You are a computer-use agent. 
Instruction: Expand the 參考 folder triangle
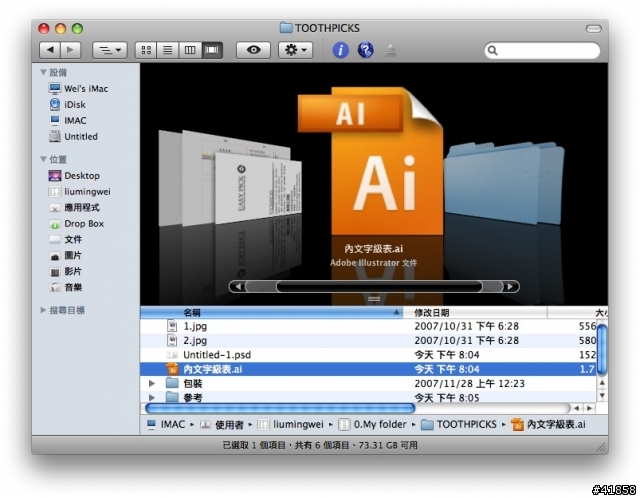[152, 398]
